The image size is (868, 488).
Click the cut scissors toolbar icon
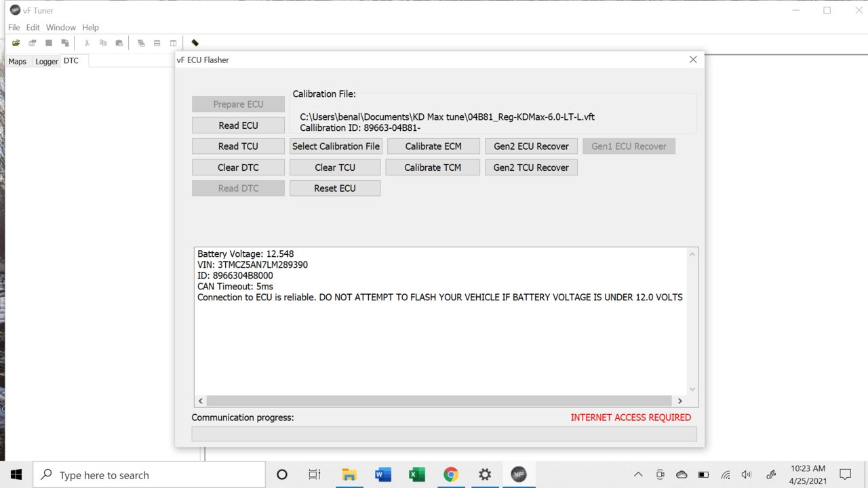point(87,43)
